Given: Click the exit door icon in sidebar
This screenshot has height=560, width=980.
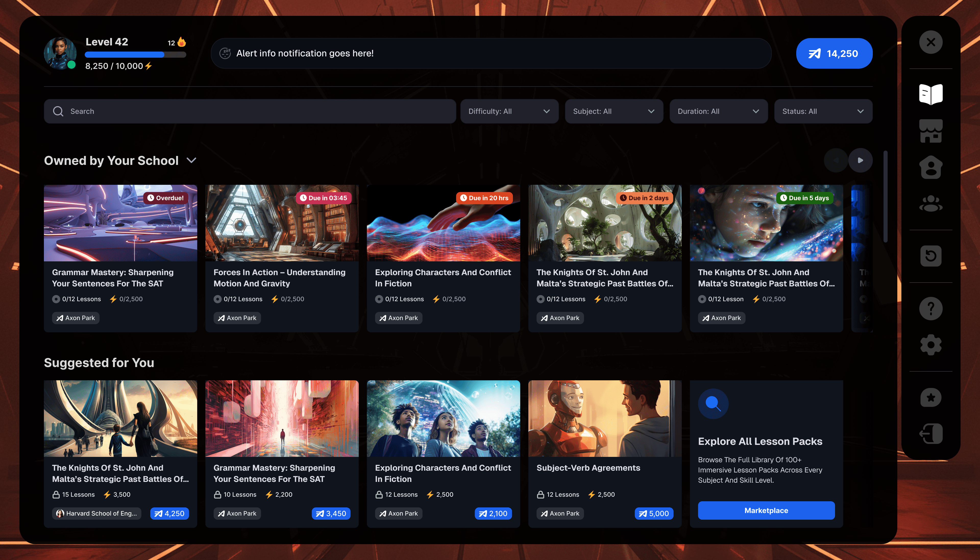Looking at the screenshot, I should [x=930, y=434].
